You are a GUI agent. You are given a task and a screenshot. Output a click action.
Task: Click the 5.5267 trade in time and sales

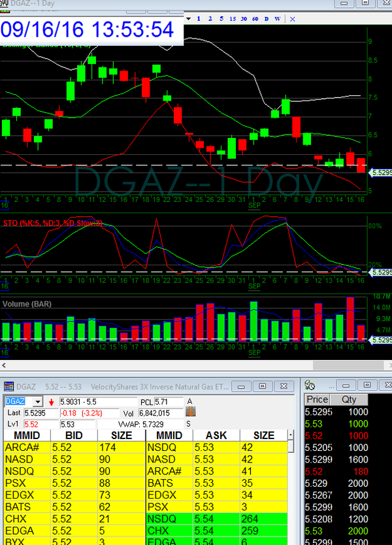pos(336,495)
